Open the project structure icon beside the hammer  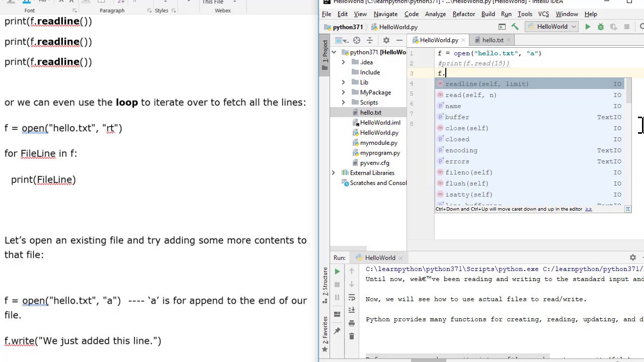click(502, 27)
